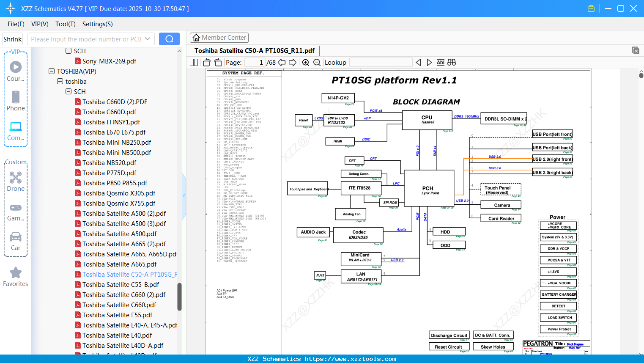The width and height of the screenshot is (644, 363).
Task: Click the zoom out magnifier icon
Action: click(317, 63)
